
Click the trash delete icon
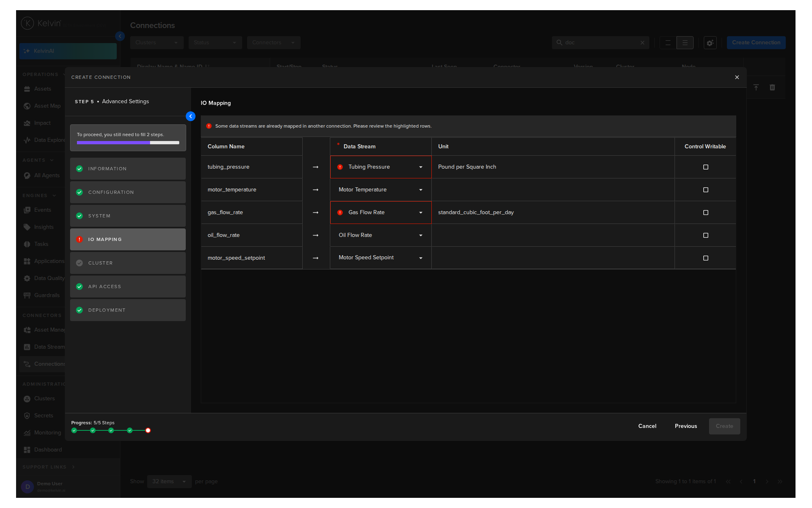pyautogui.click(x=772, y=88)
